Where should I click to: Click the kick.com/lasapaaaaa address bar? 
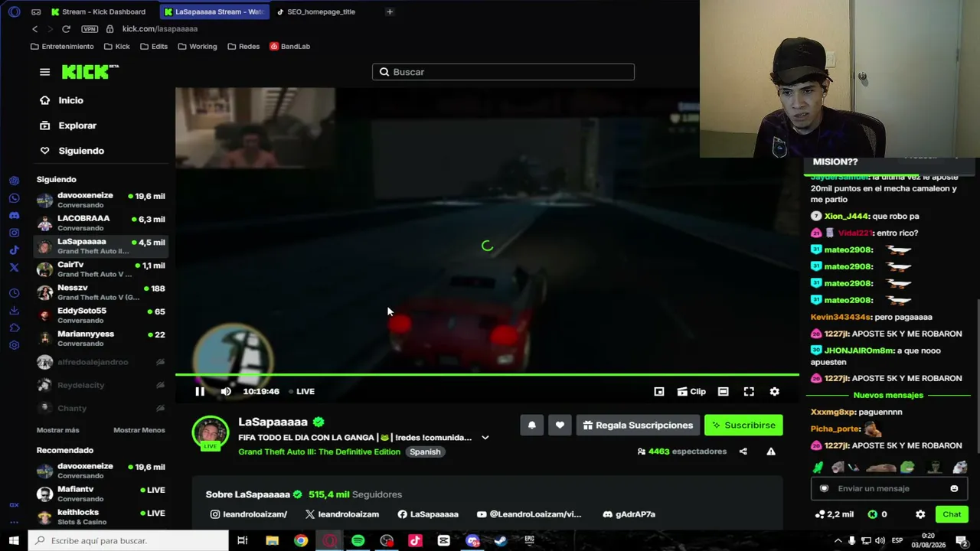click(x=159, y=29)
